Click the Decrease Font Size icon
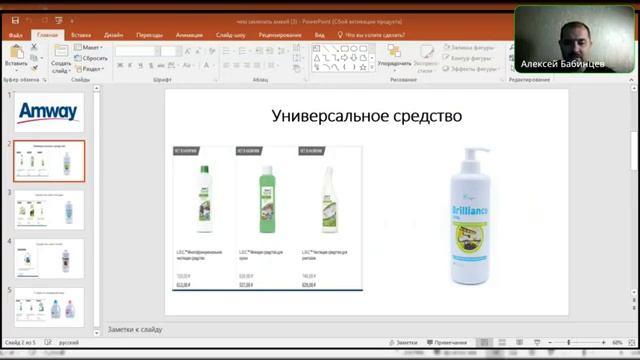The height and width of the screenshot is (360, 640). [x=198, y=51]
